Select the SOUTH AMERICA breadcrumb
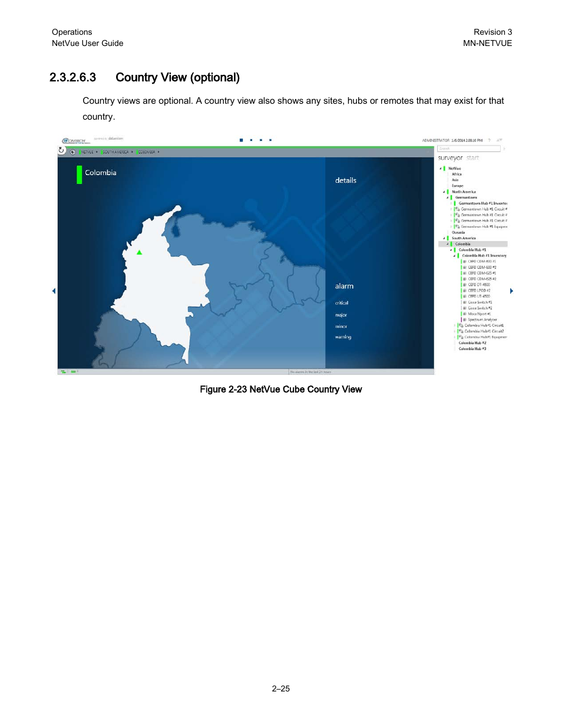 click(x=116, y=152)
